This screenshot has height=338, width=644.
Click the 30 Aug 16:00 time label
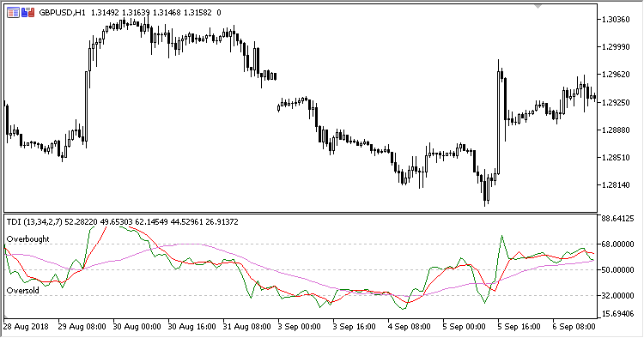click(x=191, y=327)
